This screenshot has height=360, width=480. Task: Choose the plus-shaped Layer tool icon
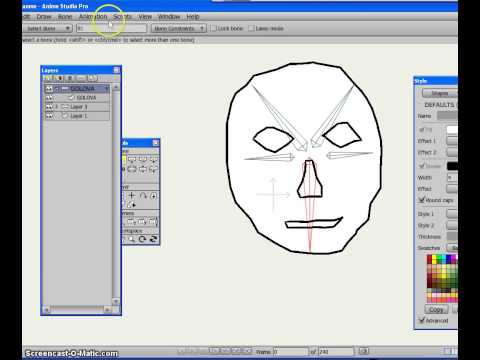tap(132, 196)
